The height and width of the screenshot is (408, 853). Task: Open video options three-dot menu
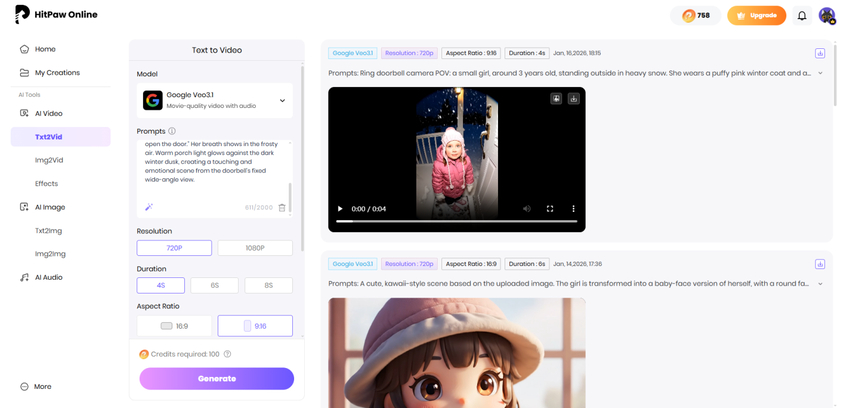pos(573,209)
